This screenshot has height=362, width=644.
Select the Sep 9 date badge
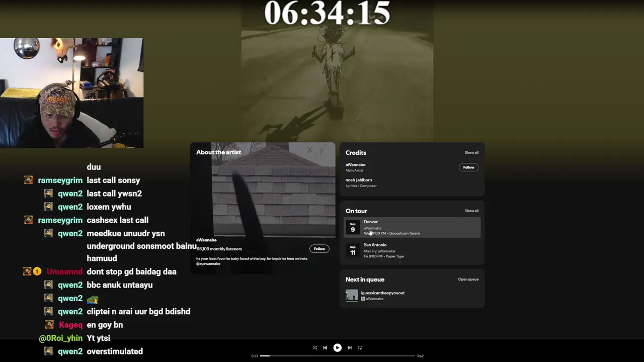(x=353, y=228)
